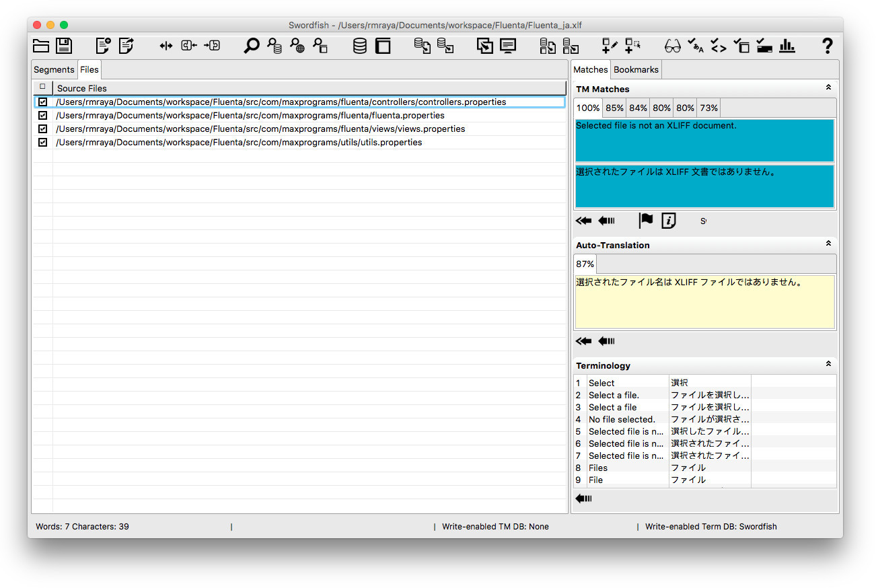Screen dimensions: 876x588
Task: Click the checkmark with angle brackets icon
Action: (719, 46)
